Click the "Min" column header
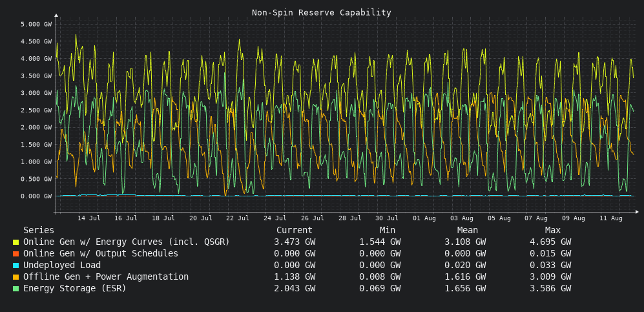 (x=388, y=231)
